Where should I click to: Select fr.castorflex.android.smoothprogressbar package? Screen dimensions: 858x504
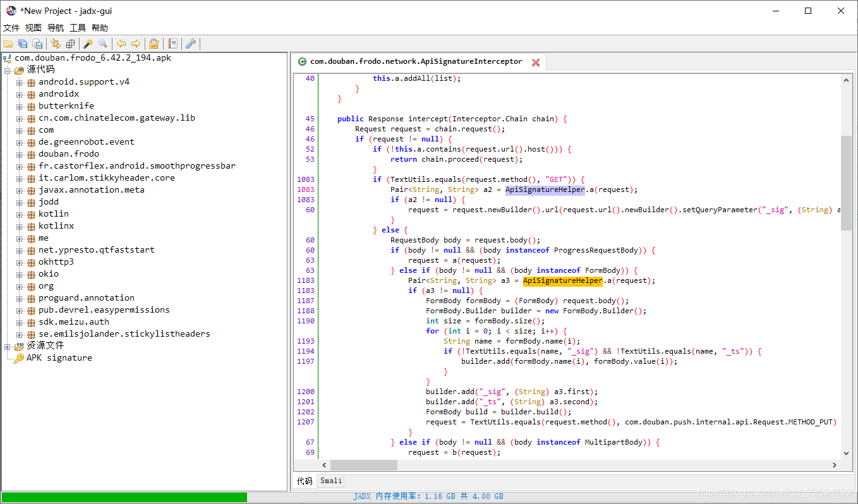pyautogui.click(x=137, y=165)
